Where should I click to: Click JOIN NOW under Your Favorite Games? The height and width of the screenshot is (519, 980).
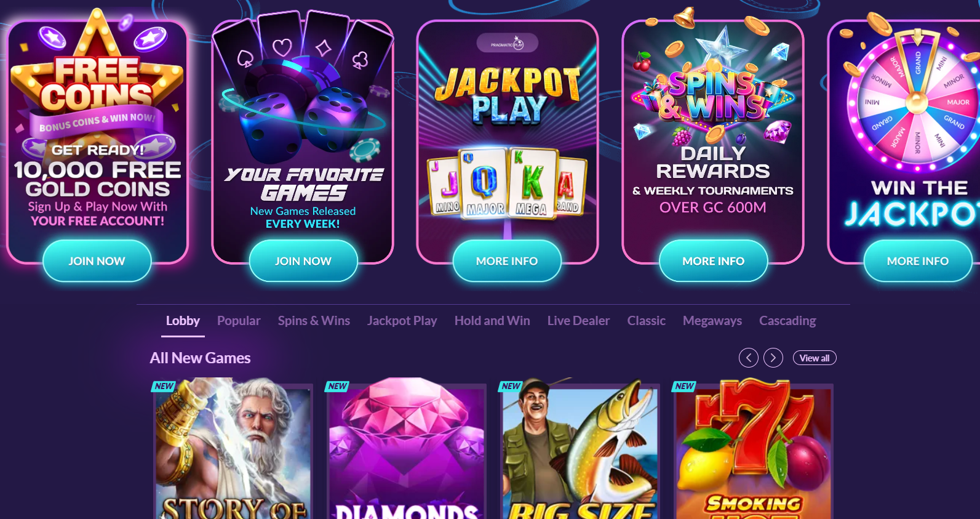[303, 261]
